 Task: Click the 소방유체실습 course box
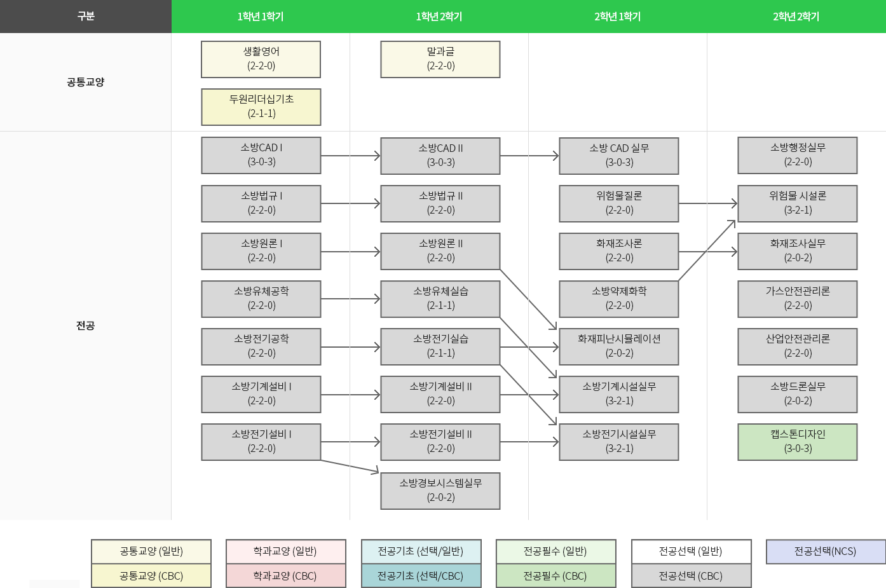(x=440, y=299)
